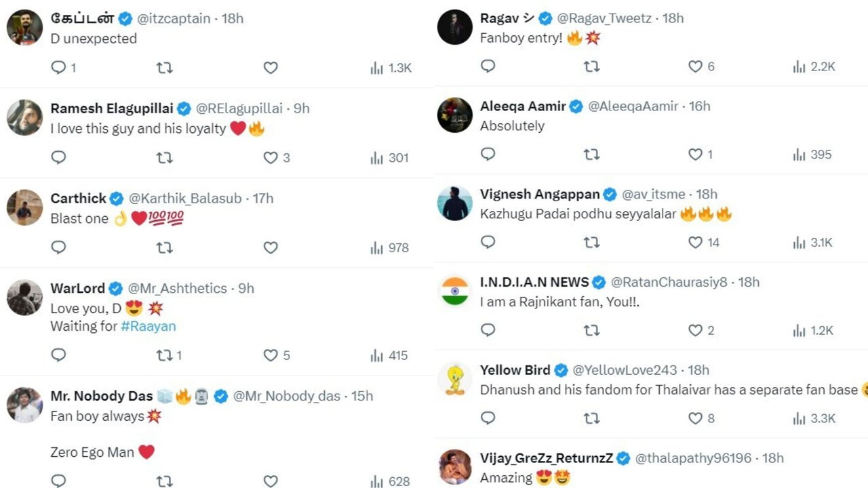Like WarLord's 'Love you, D' tweet
Viewport: 868px width, 488px height.
coord(271,355)
